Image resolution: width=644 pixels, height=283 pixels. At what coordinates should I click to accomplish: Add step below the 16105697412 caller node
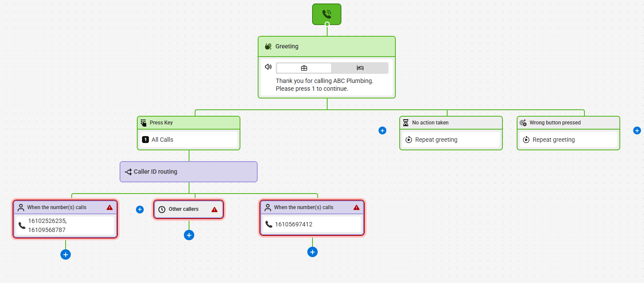(x=313, y=252)
